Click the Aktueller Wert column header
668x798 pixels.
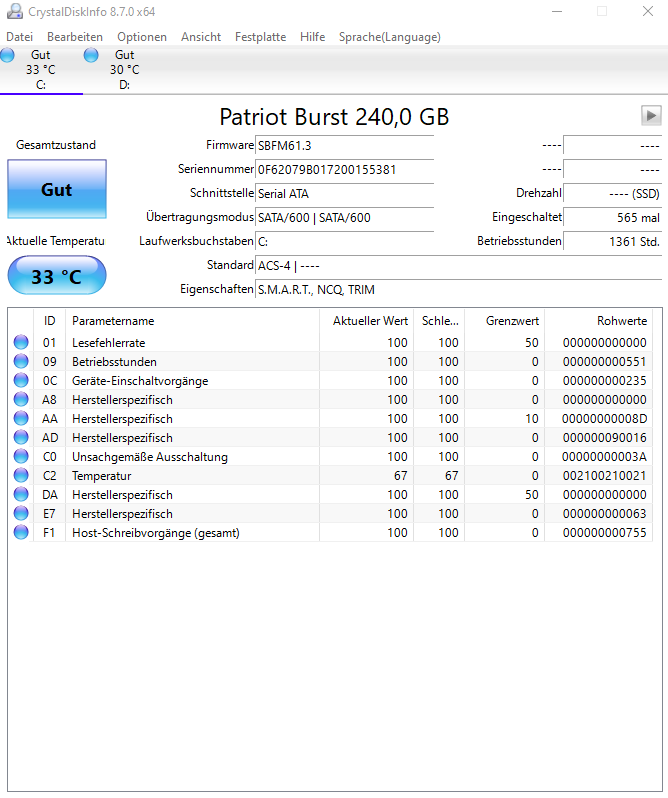click(366, 321)
